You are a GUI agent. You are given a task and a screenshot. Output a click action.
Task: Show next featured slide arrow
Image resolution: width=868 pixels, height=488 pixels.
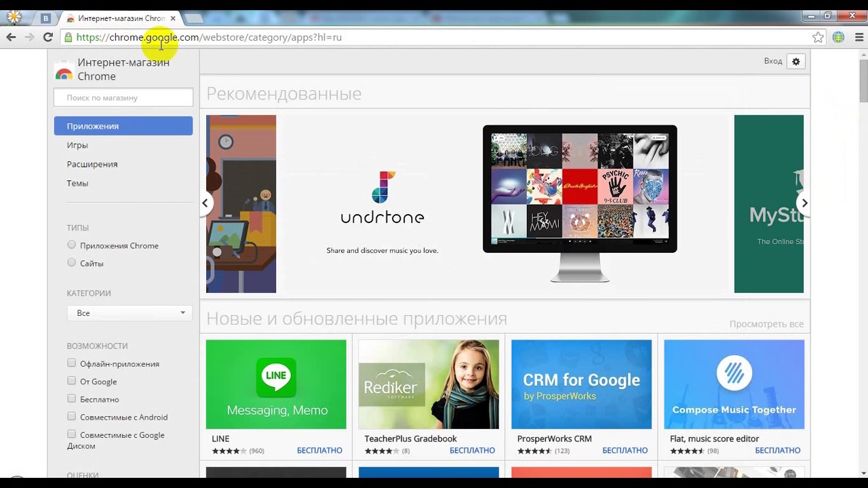point(804,203)
